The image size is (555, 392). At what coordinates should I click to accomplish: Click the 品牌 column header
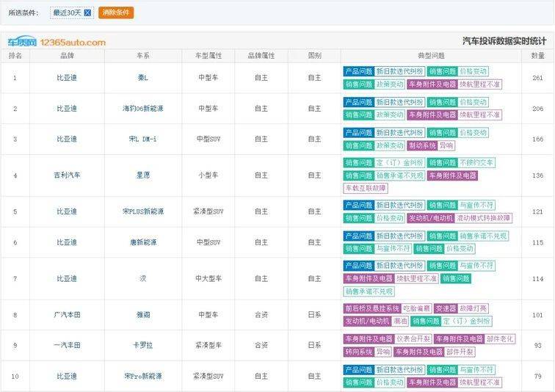[67, 56]
